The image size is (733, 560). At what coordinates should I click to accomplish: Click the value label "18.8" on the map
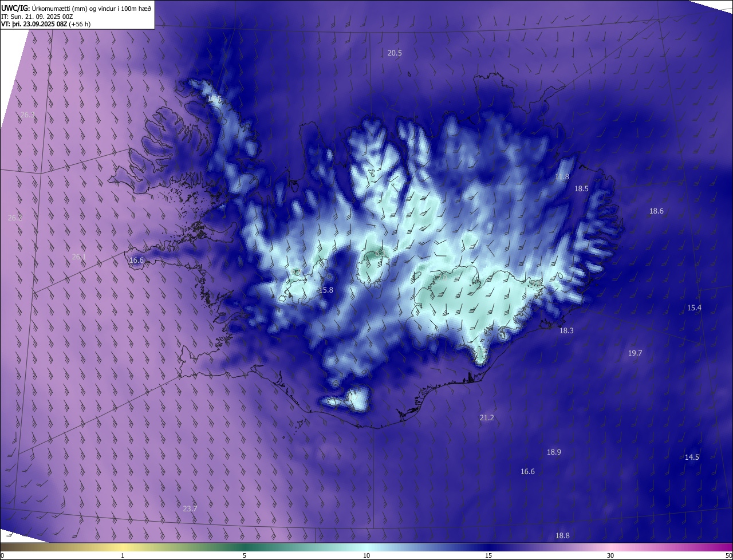coord(562,536)
